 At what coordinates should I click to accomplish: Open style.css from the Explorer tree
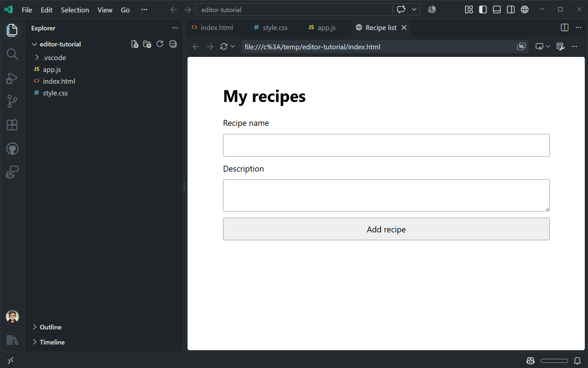(55, 93)
